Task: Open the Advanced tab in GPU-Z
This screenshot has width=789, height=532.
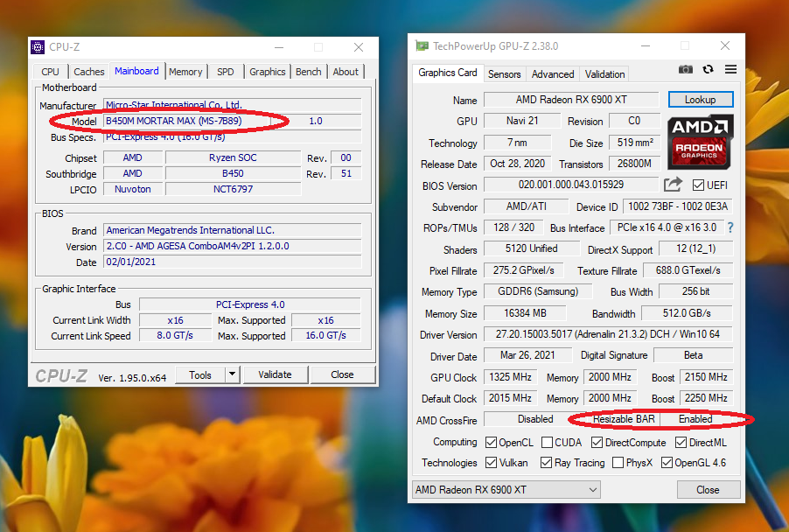Action: coord(553,74)
